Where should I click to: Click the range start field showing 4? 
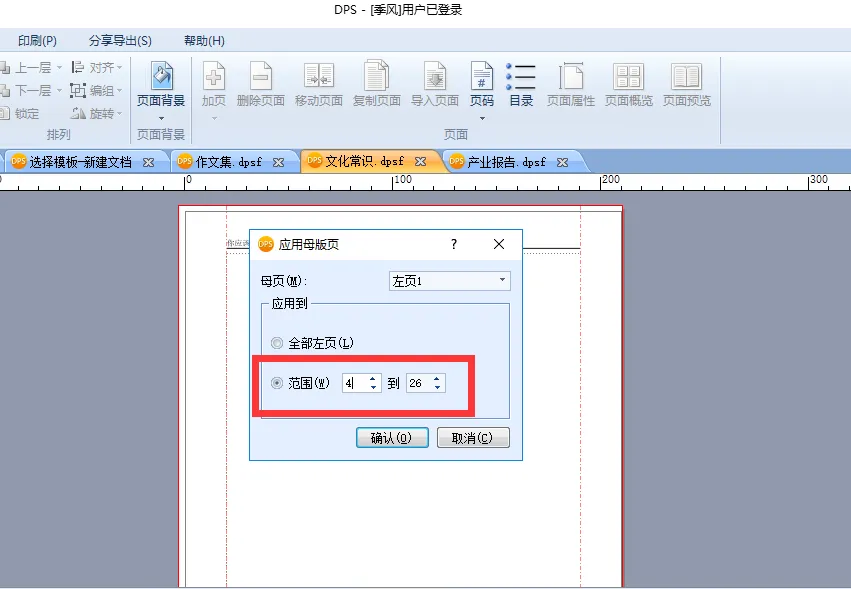[355, 383]
